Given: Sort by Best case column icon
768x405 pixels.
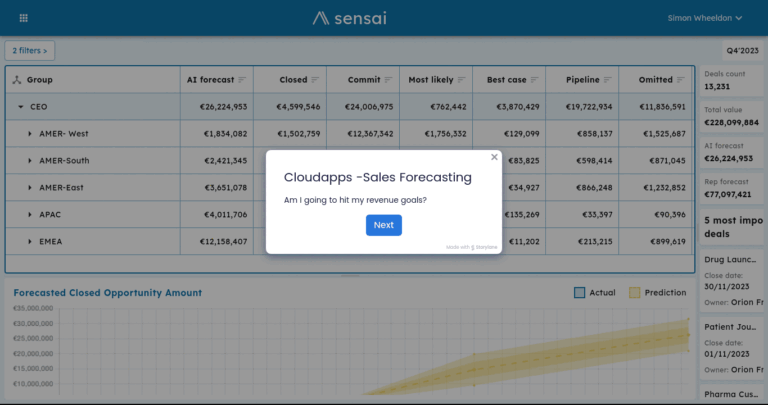Looking at the screenshot, I should point(534,80).
